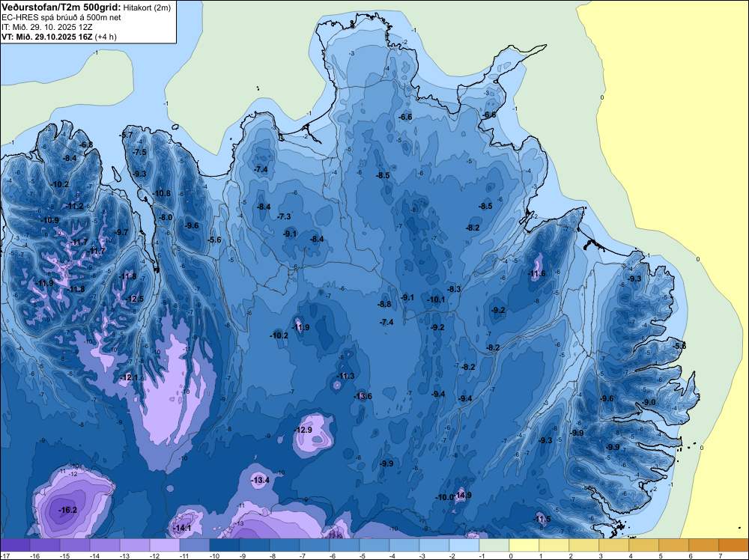
Task: Click the -11.6 temperature label
Action: click(x=536, y=273)
